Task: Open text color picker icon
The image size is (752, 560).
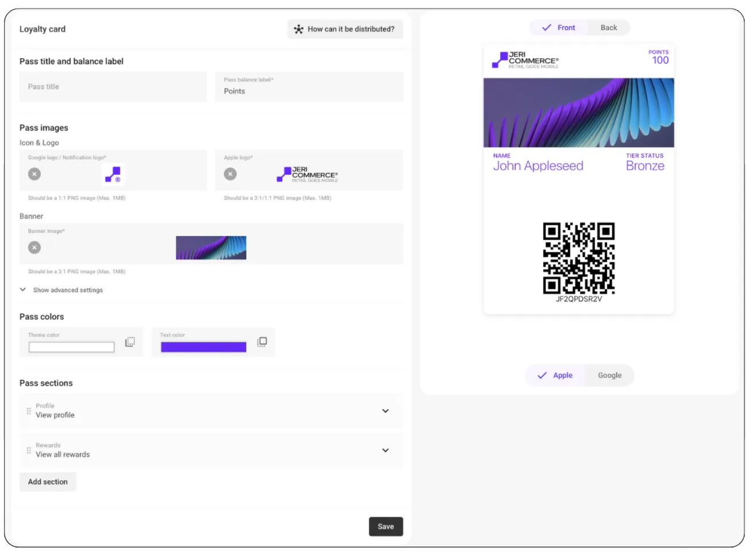Action: point(262,342)
